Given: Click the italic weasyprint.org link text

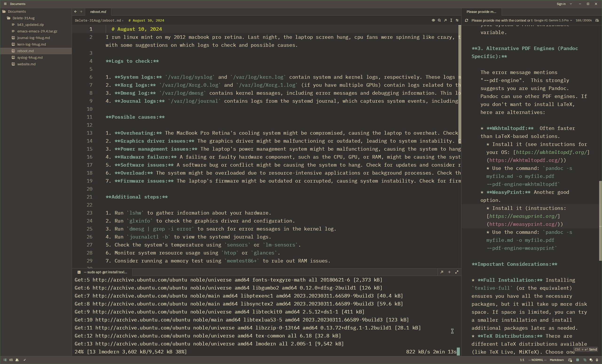Looking at the screenshot, I should [x=523, y=216].
